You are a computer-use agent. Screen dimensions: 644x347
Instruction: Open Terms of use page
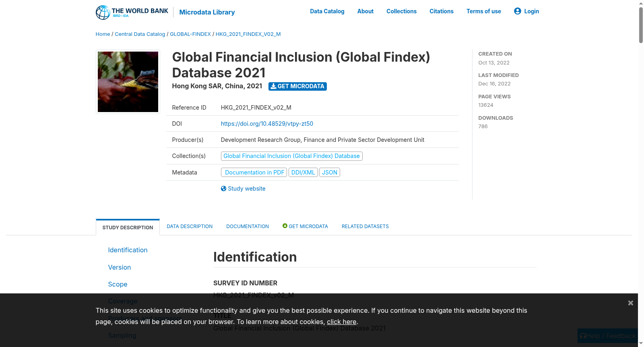[484, 11]
